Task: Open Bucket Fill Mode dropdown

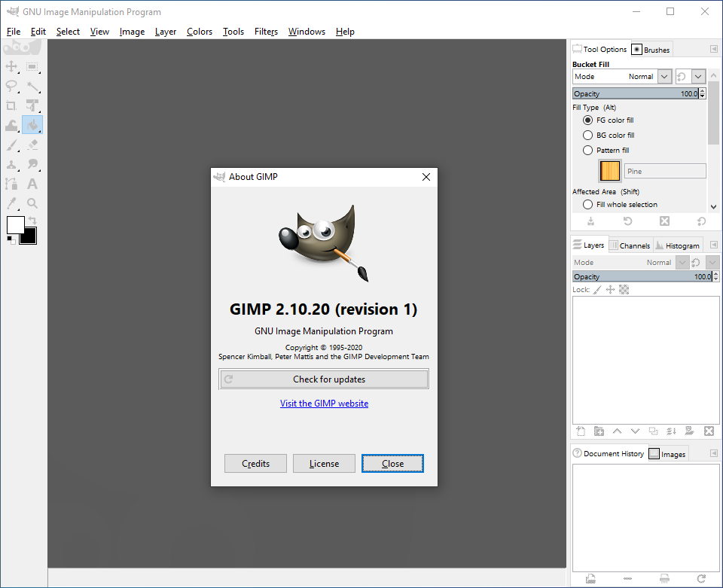Action: click(x=622, y=77)
